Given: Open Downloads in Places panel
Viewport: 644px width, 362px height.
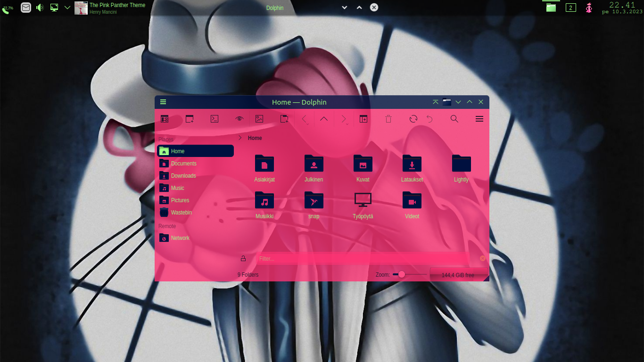Looking at the screenshot, I should [x=196, y=175].
